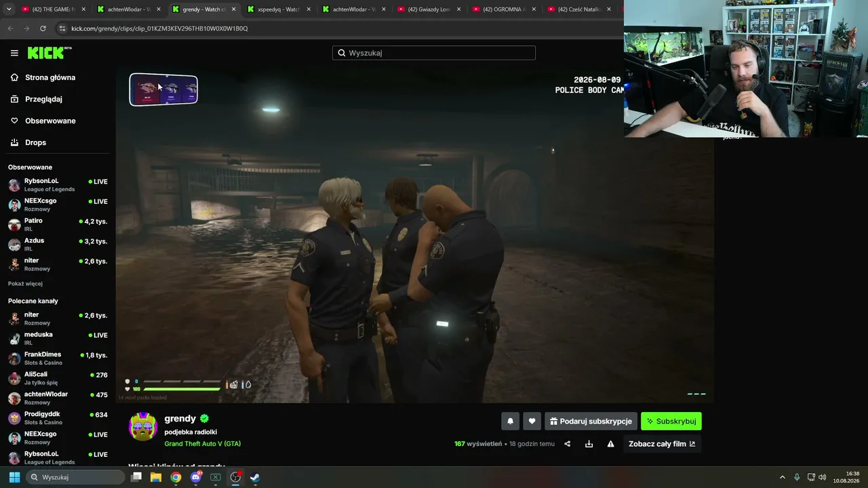This screenshot has height=488, width=868.
Task: Turn on notifications with the bell icon
Action: (511, 421)
